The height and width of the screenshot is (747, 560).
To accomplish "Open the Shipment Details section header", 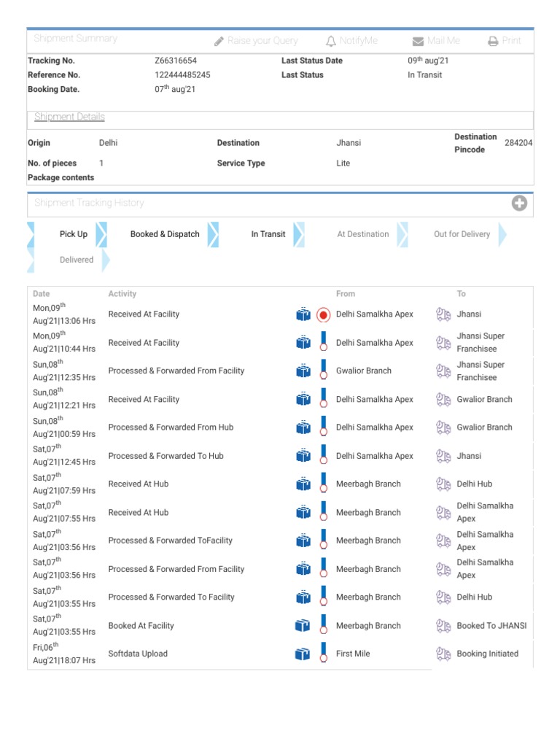I will coord(69,117).
